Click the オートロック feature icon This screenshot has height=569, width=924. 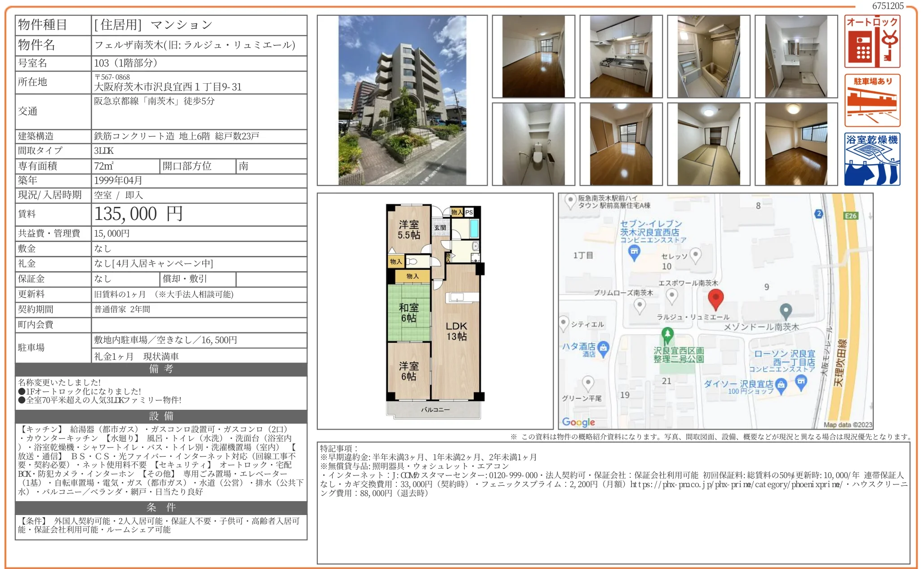(x=871, y=41)
